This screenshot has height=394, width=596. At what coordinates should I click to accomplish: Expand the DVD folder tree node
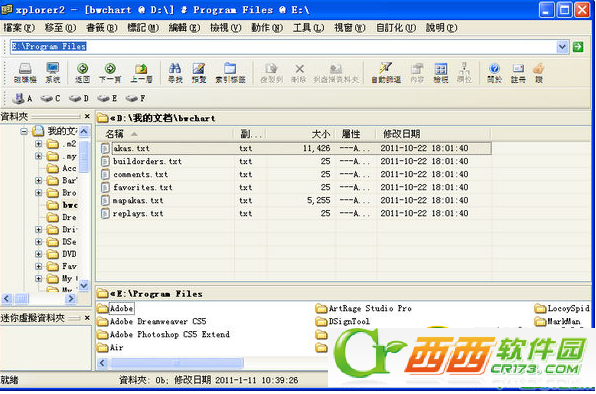click(38, 254)
